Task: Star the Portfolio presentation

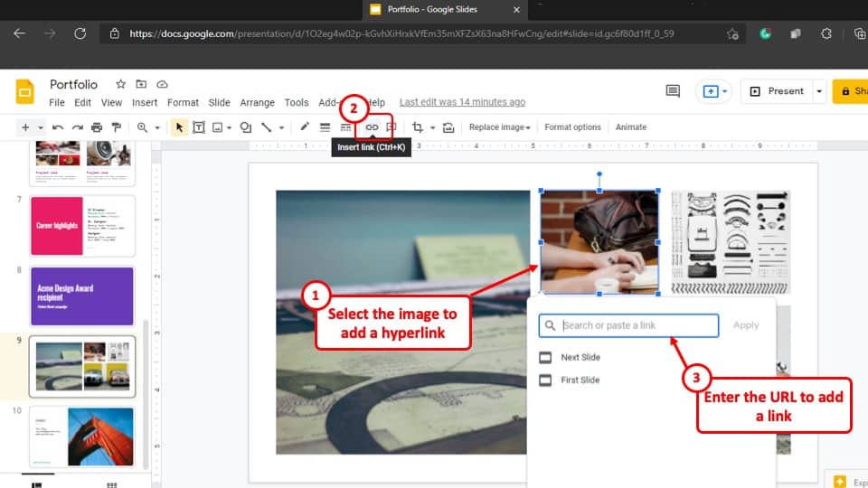Action: pos(120,84)
